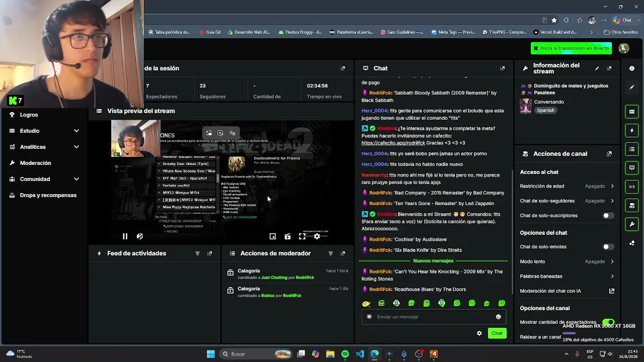Toggle Chat de solo-suscriptores switch

(608, 216)
